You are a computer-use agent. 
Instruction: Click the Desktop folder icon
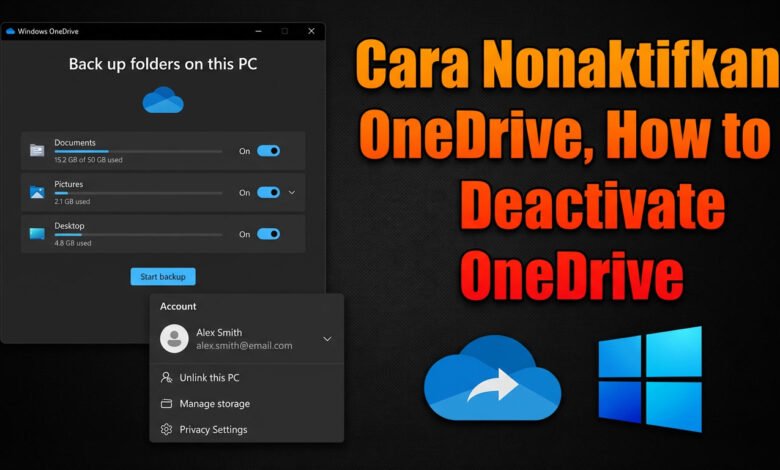tap(37, 233)
